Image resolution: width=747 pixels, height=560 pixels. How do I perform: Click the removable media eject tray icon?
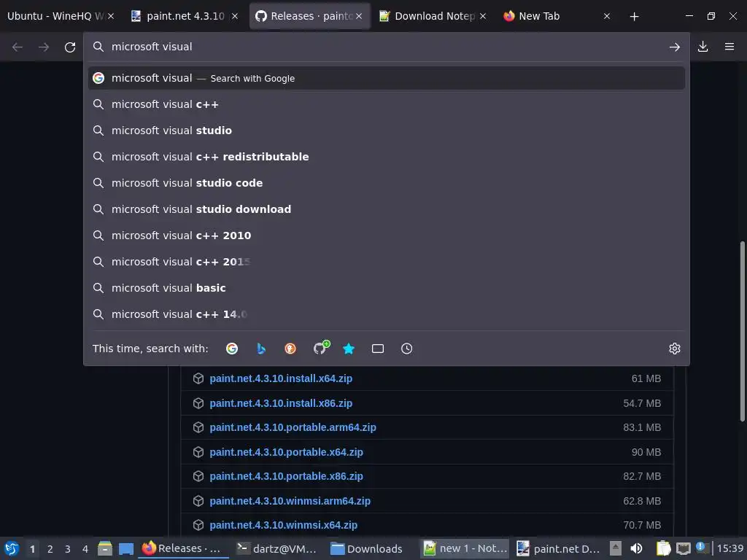[616, 548]
